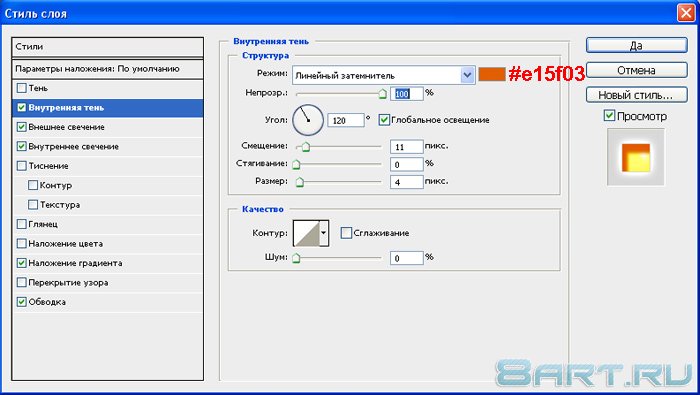Click the Размер value input field
Viewport: 700px width, 395px height.
(406, 182)
